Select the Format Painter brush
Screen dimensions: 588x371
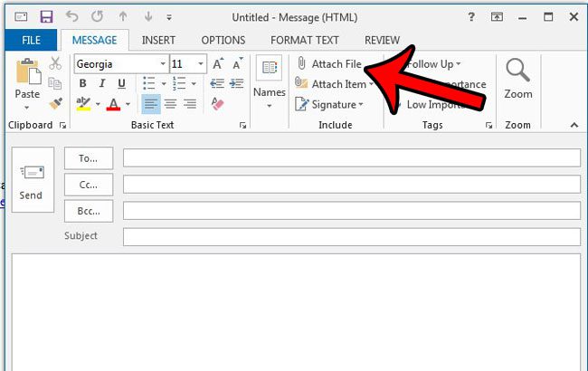pos(55,103)
